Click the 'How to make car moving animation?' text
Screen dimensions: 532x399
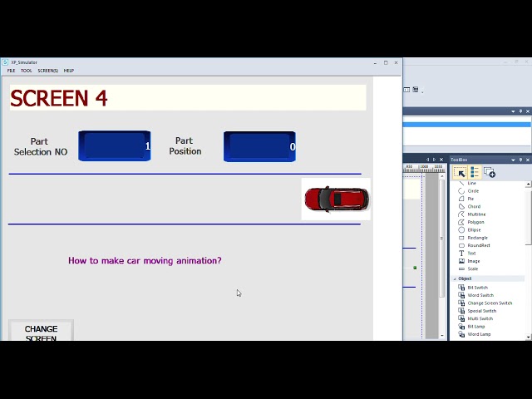145,260
